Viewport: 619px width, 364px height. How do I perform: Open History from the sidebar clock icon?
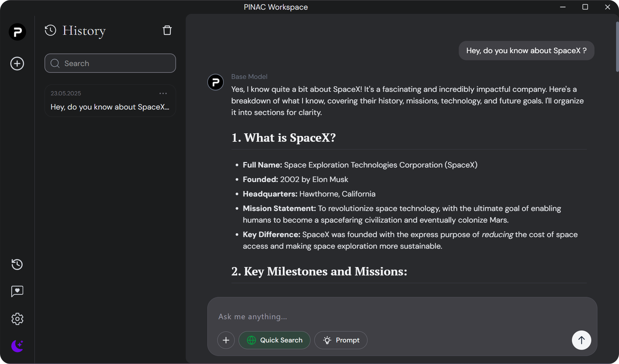pos(17,264)
